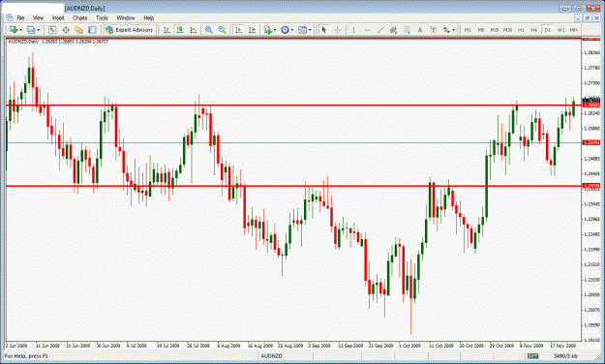
Task: Open the Periods clock icon
Action: tap(286, 30)
